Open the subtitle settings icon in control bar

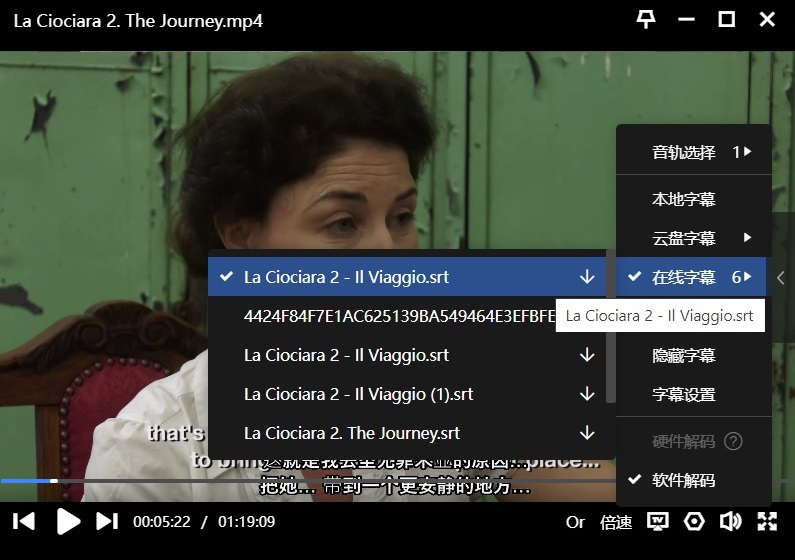tap(657, 521)
